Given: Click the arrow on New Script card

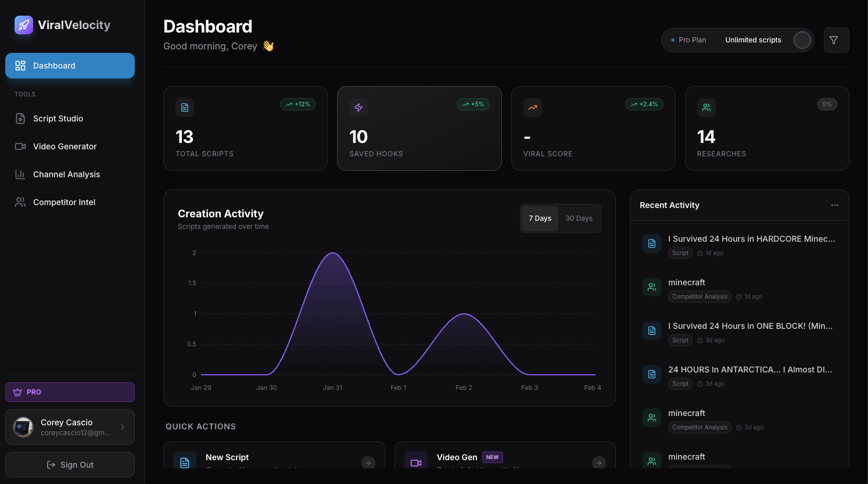Looking at the screenshot, I should point(368,463).
